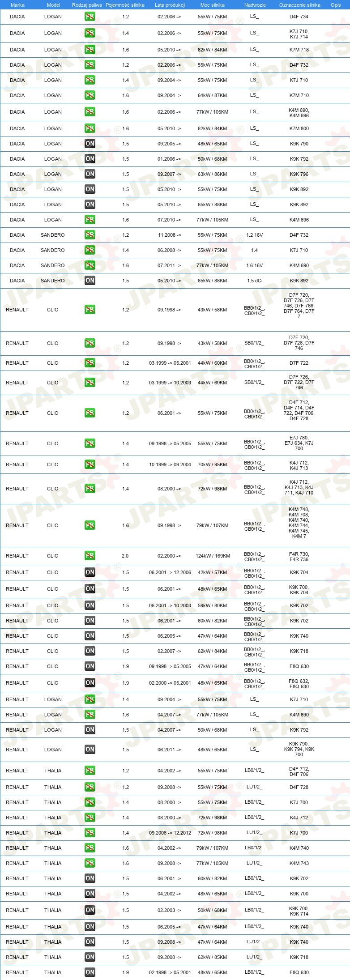Image resolution: width=350 pixels, height=980 pixels.
Task: Select the PB icon for Clio 2.0 F4R 730
Action: pos(90,556)
